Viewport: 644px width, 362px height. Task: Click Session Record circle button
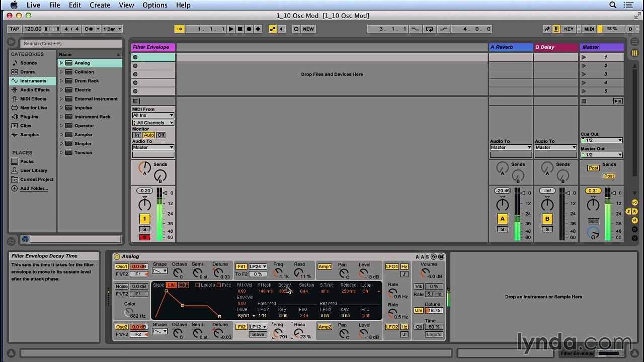(x=296, y=29)
